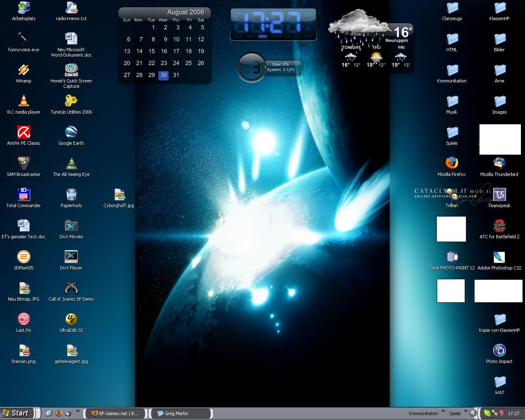
Task: Show hidden system tray icons arrow
Action: 473,413
